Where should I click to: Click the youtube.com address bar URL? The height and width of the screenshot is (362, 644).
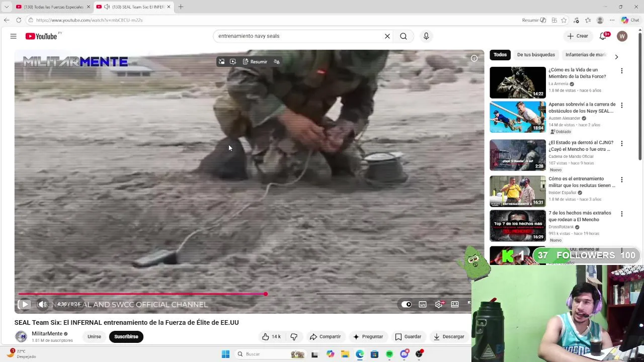point(89,20)
